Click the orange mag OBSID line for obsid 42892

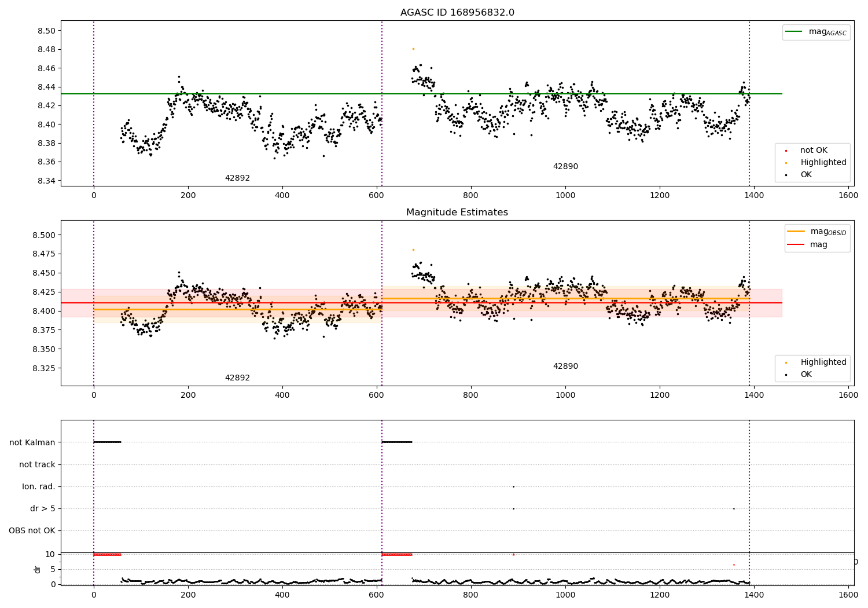tap(238, 309)
